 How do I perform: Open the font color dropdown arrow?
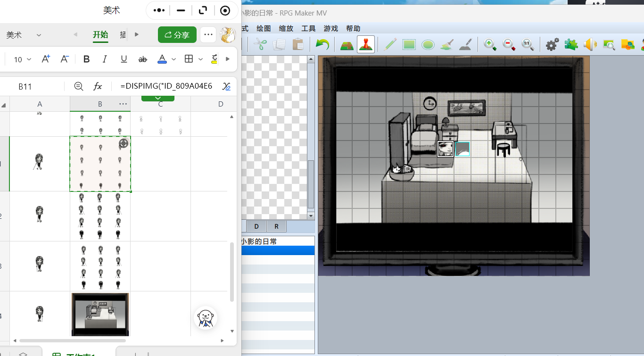pos(173,59)
